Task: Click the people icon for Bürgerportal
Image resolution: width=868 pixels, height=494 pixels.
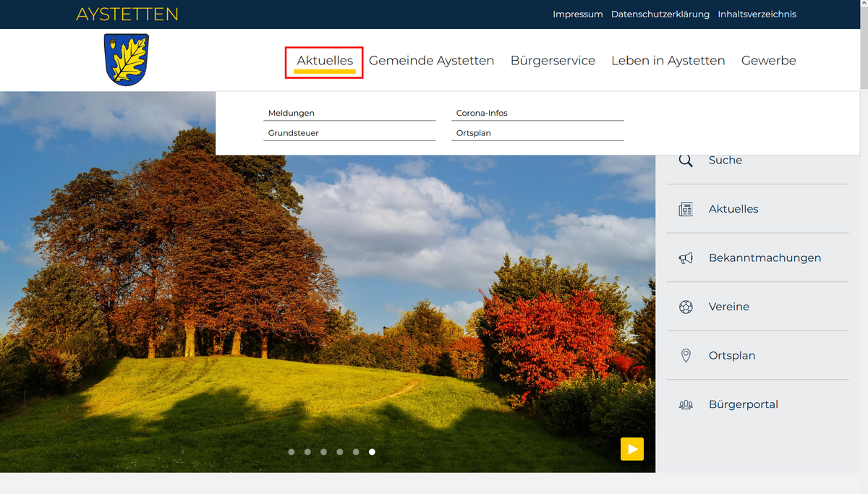Action: [686, 405]
